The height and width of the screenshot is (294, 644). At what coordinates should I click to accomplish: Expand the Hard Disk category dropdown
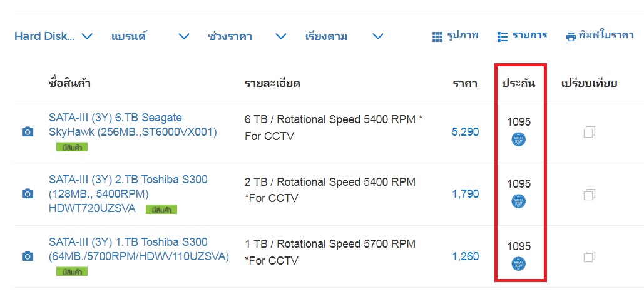click(x=53, y=36)
